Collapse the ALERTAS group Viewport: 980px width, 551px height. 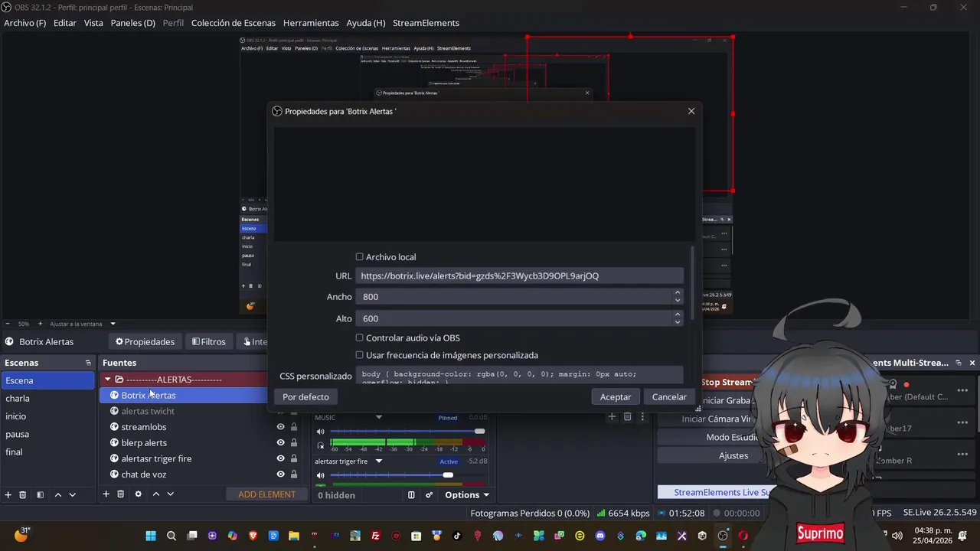pos(108,380)
